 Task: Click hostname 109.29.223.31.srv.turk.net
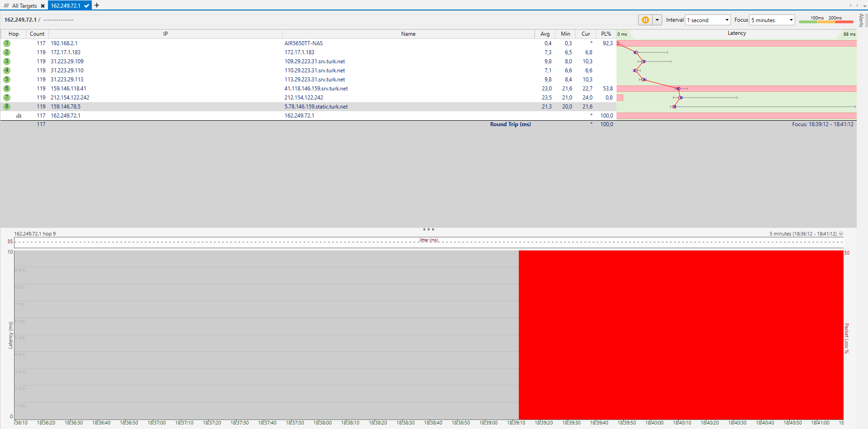click(x=315, y=61)
